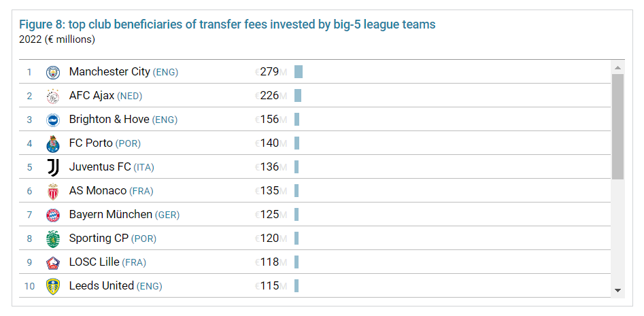Screen dimensions: 644x316
Task: Click the LOSC Lille club logo
Action: point(53,262)
